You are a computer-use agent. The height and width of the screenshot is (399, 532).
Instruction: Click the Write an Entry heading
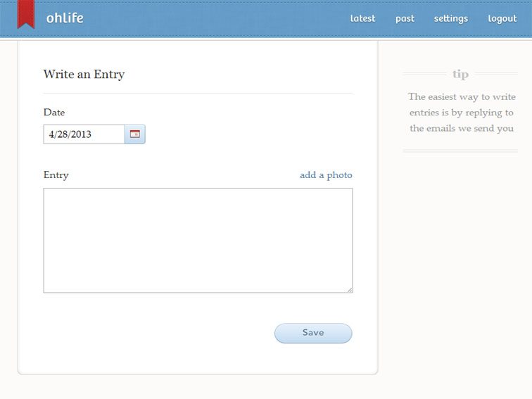coord(84,75)
